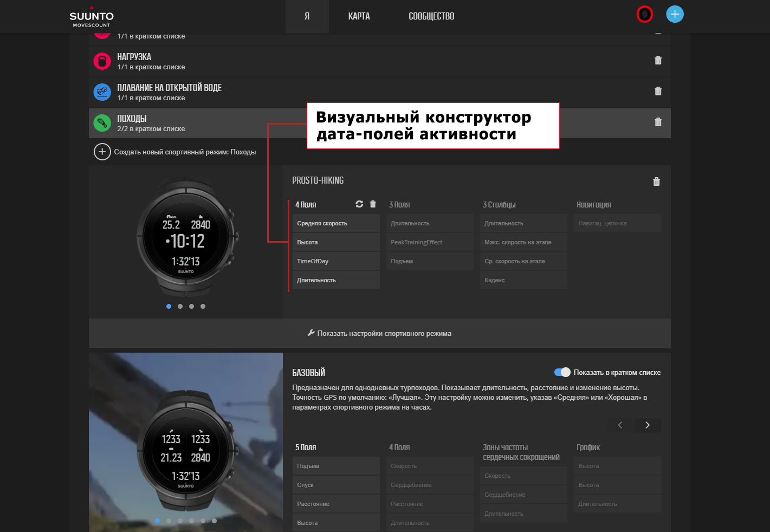Image resolution: width=770 pixels, height=532 pixels.
Task: Open the user profile avatar
Action: [x=644, y=15]
